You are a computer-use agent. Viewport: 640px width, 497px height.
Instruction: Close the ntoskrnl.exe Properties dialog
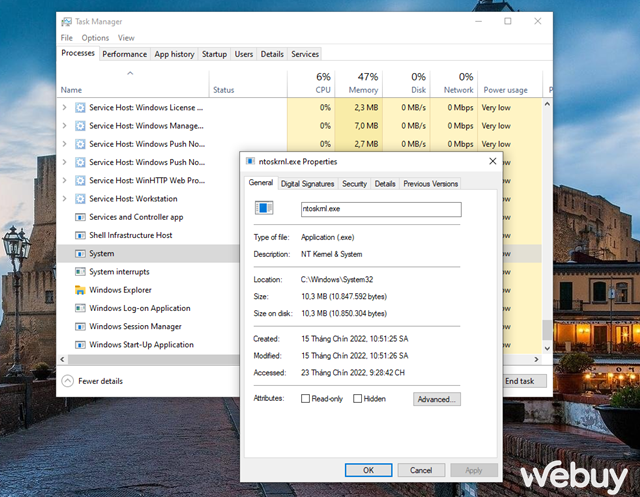[x=493, y=161]
